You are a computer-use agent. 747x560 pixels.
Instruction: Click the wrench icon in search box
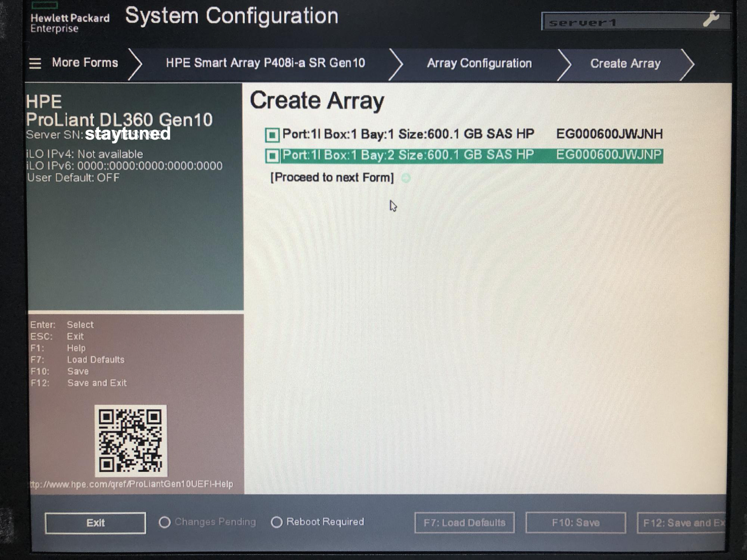click(x=711, y=19)
